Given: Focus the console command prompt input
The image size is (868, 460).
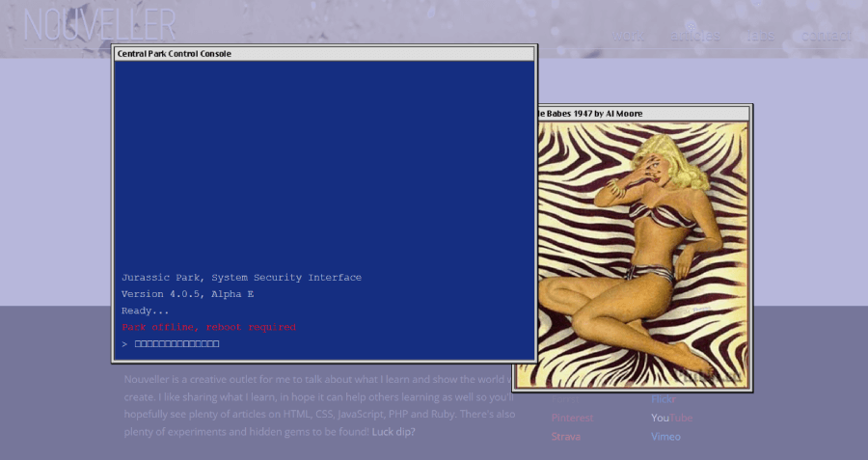Looking at the screenshot, I should tap(177, 343).
